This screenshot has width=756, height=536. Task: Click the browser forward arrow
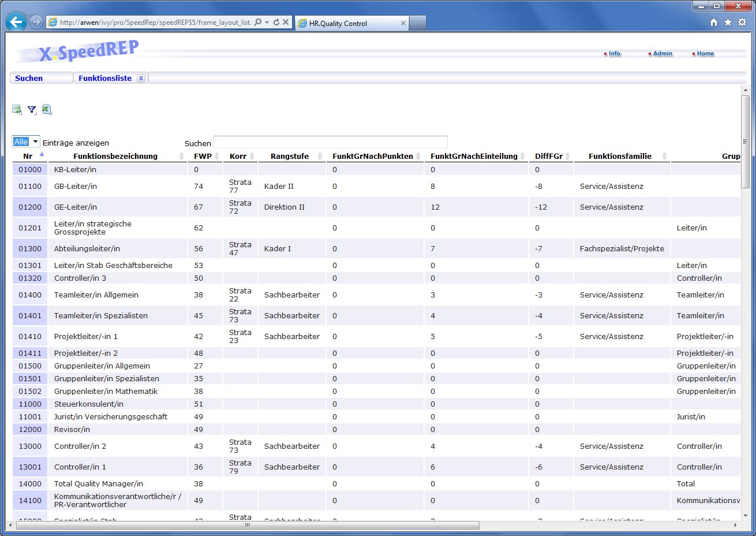[x=36, y=23]
